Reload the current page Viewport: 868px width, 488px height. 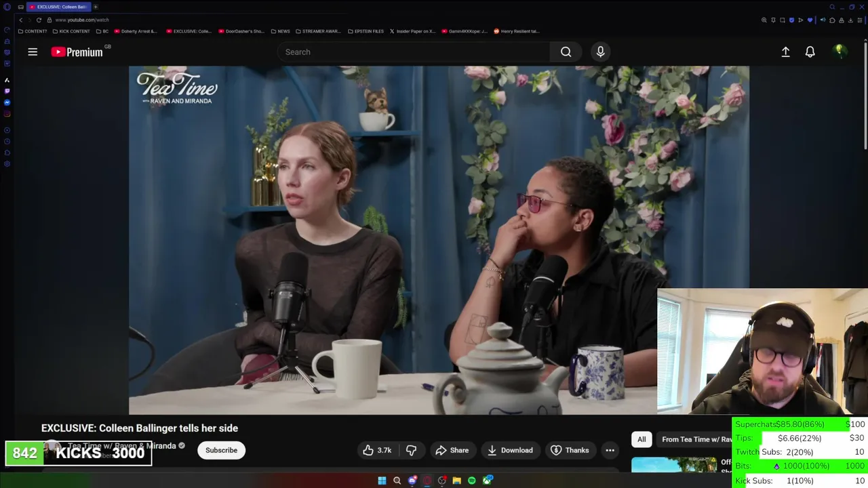coord(39,20)
